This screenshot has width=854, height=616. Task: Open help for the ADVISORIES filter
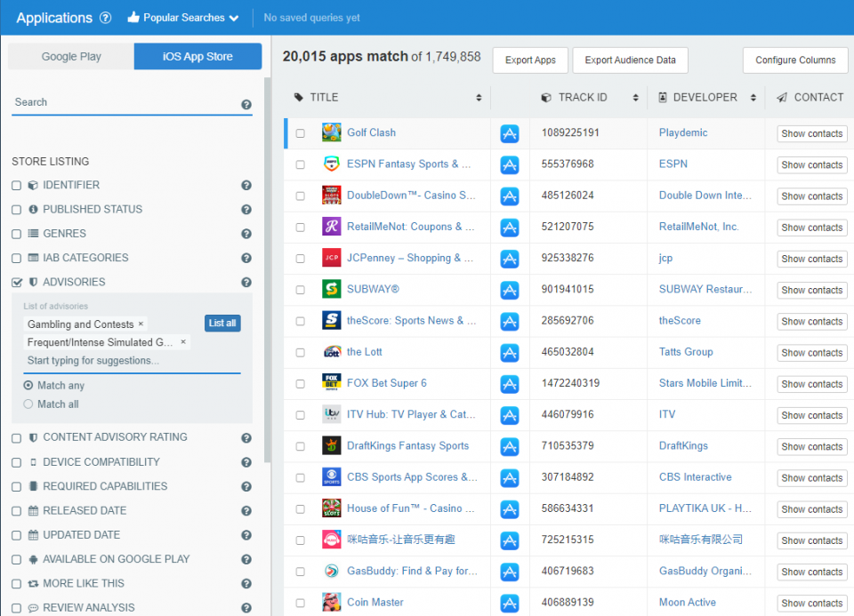(246, 283)
